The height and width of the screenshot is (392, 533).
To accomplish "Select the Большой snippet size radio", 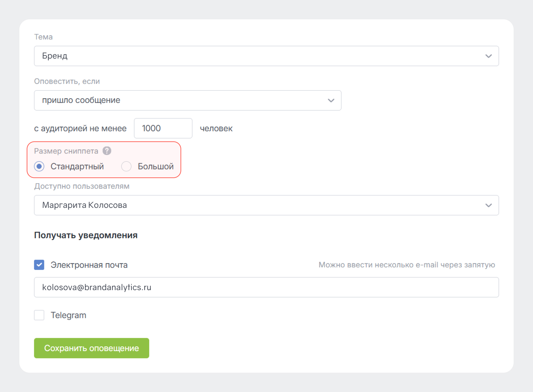I will coord(126,166).
